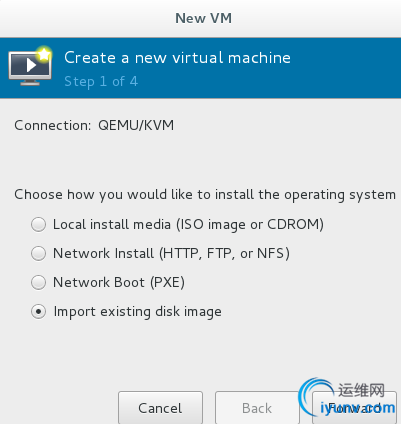401x424 pixels.
Task: Click the virtual machine monitor icon
Action: click(x=30, y=67)
